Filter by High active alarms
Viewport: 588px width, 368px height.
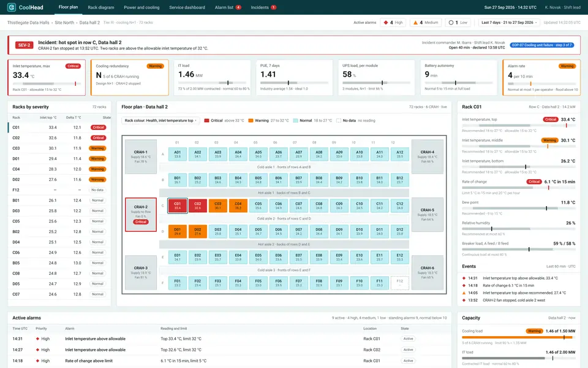point(393,23)
